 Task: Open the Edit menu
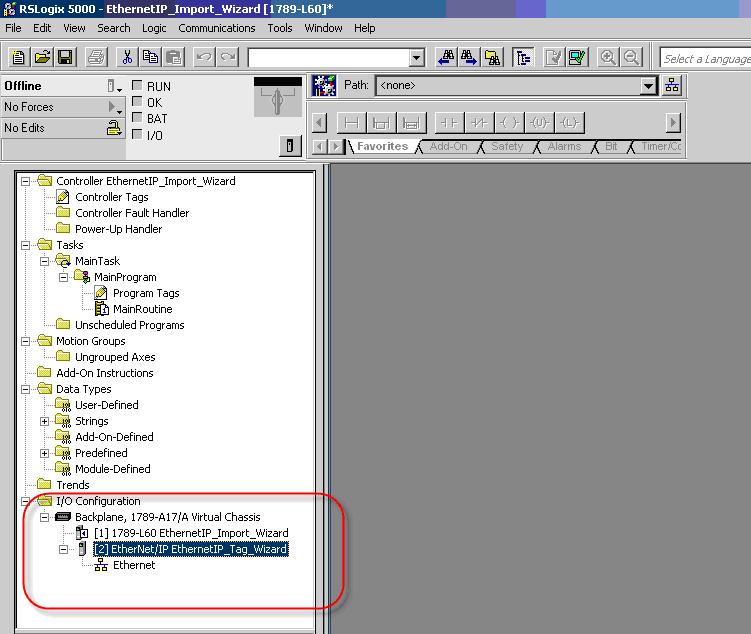coord(42,28)
